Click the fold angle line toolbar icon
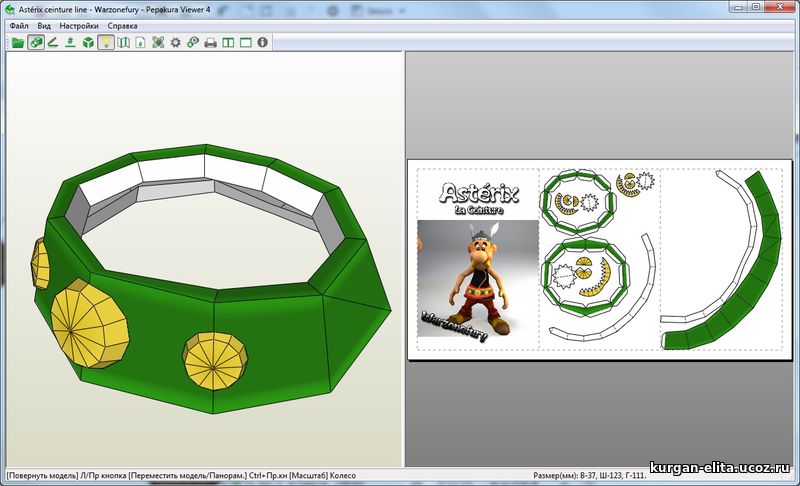 [x=53, y=43]
